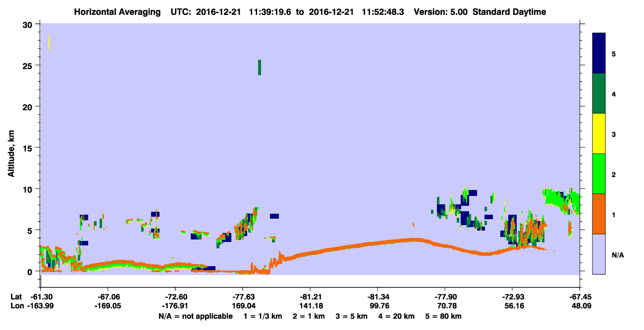Click the '4 = 20 km' legend text
644x330 pixels.
tap(397, 316)
